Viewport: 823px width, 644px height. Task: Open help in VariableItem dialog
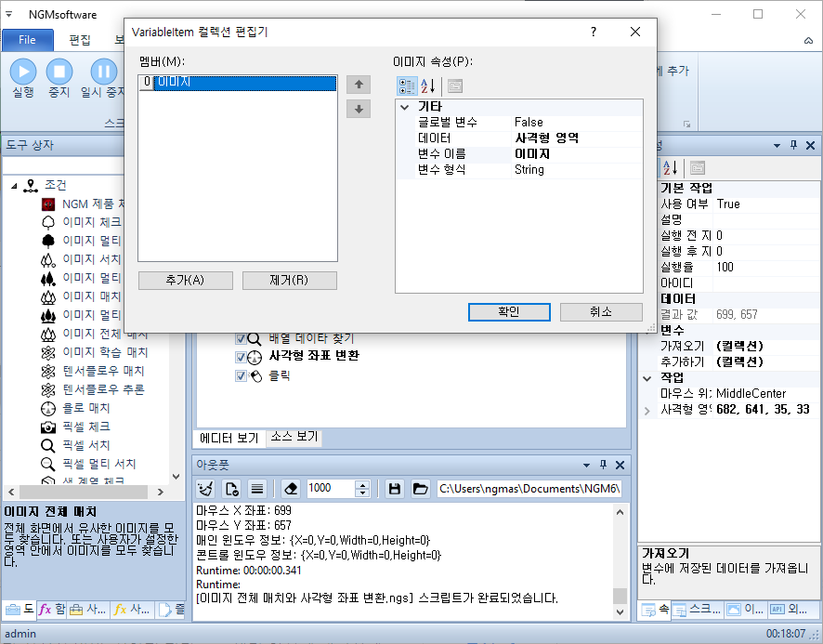point(594,32)
